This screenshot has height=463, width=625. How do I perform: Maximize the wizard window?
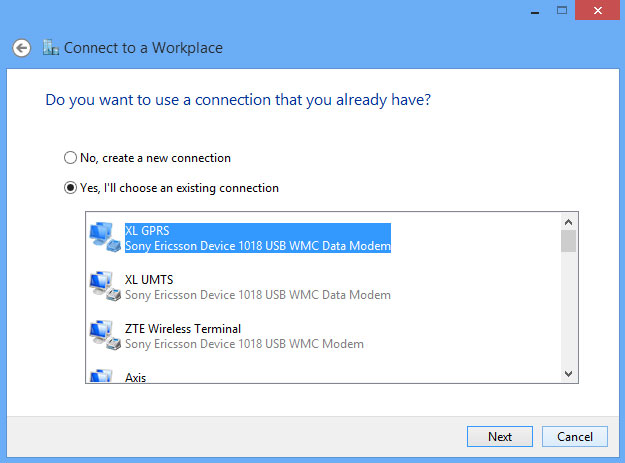[562, 10]
